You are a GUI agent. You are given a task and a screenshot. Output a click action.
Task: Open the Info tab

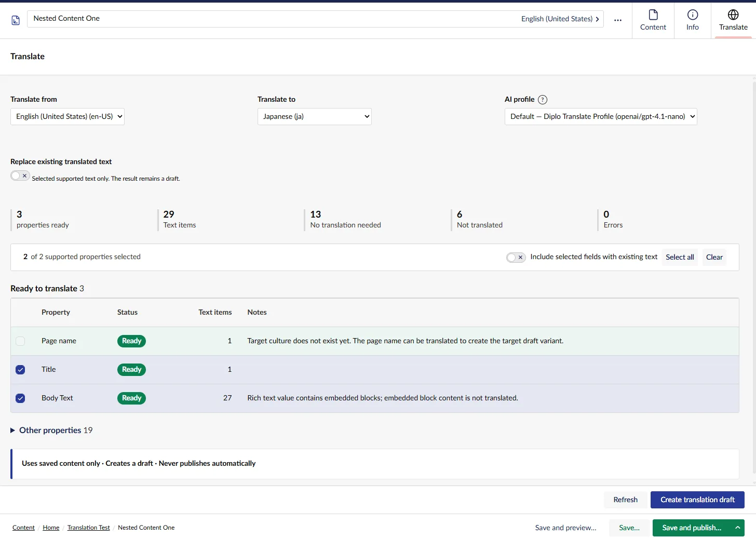[x=693, y=20]
